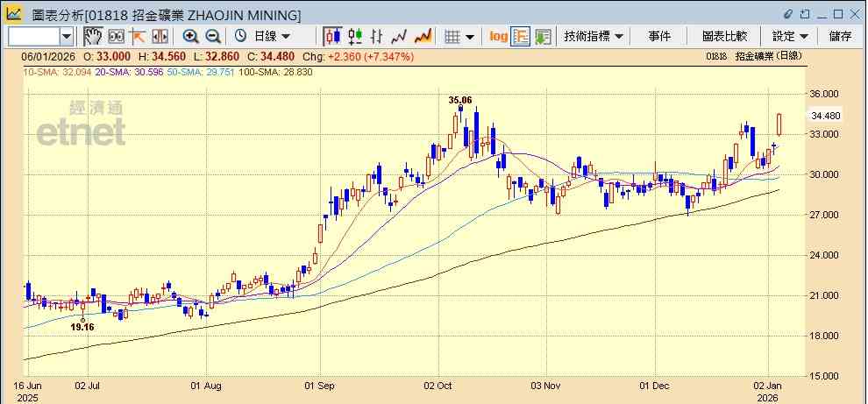This screenshot has height=404, width=868.
Task: Click the 01818 招金礦業(日線) chart label
Action: pyautogui.click(x=753, y=56)
